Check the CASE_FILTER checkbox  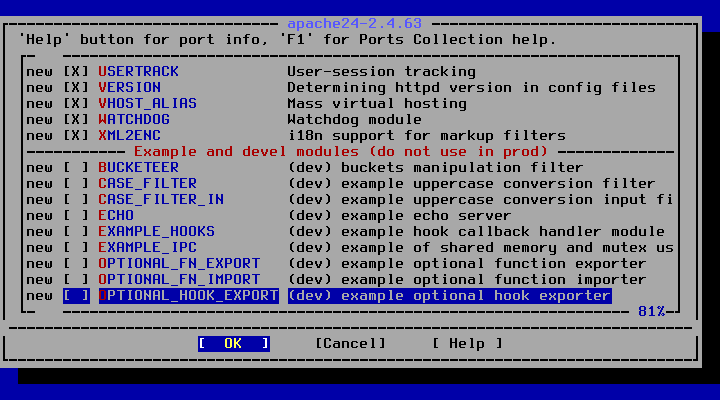pyautogui.click(x=76, y=184)
